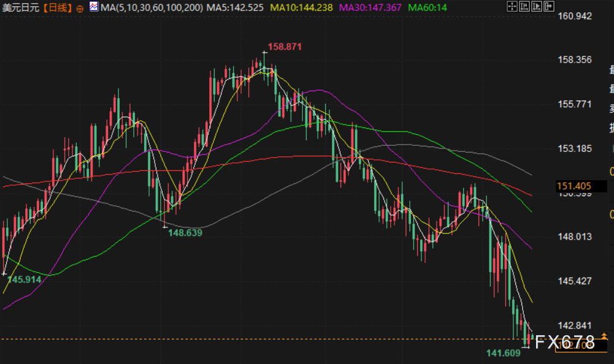Click the rightmost top toolbar arrow icon
The width and height of the screenshot is (614, 364).
(x=550, y=7)
